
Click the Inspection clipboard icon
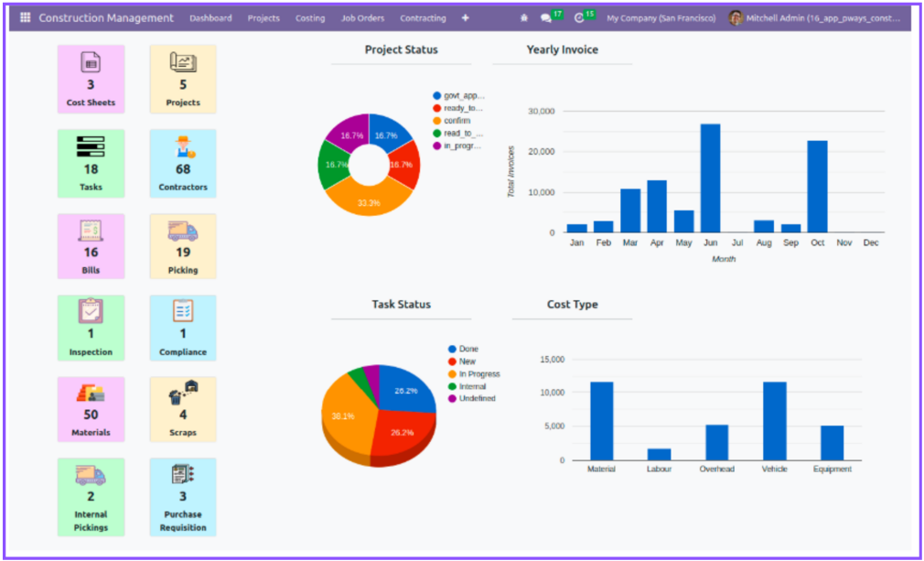point(91,311)
